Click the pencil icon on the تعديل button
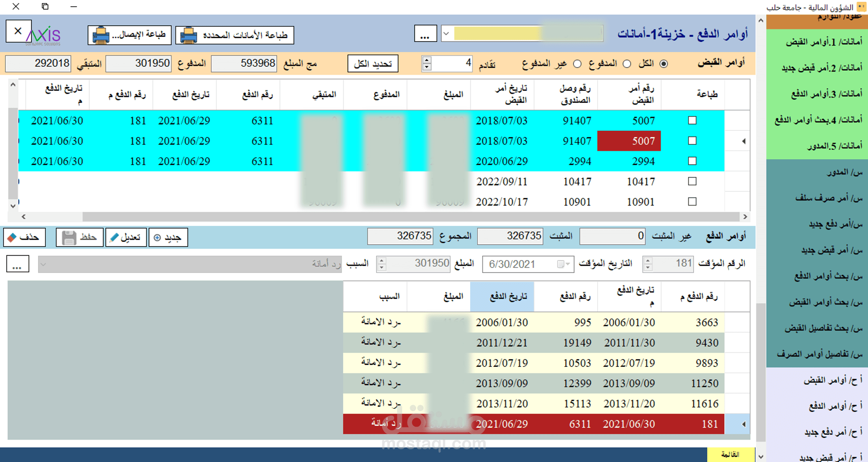This screenshot has width=868, height=462. click(114, 237)
